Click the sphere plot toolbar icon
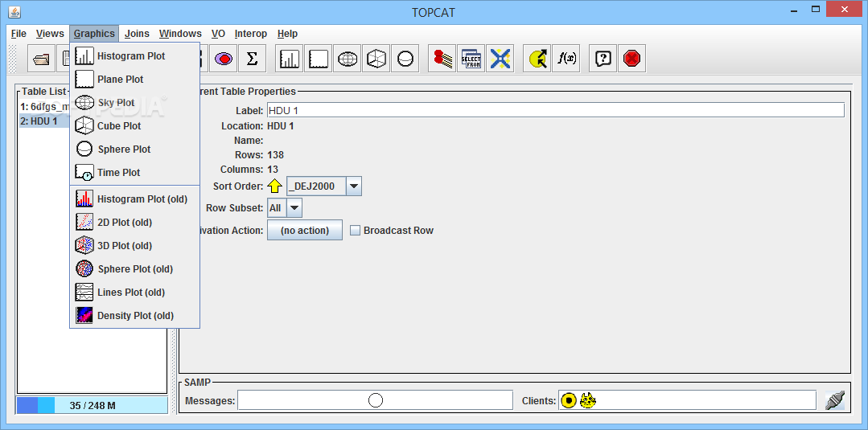The image size is (868, 430). pos(405,59)
